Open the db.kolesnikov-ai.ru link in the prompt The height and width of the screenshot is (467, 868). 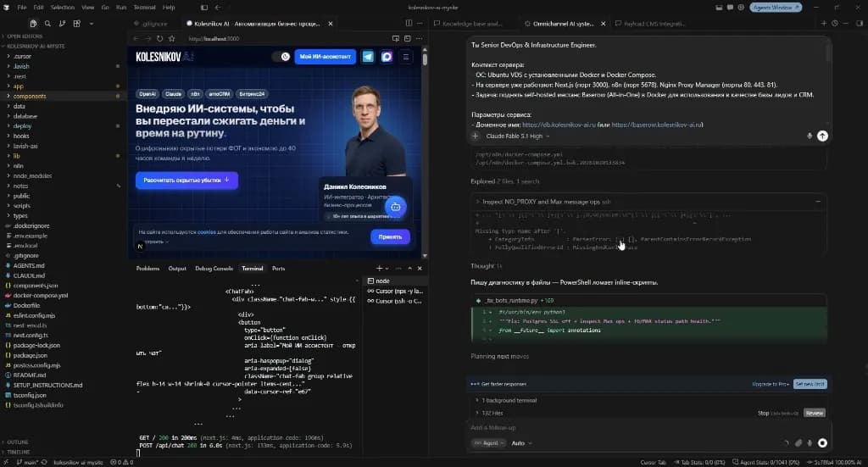(559, 125)
